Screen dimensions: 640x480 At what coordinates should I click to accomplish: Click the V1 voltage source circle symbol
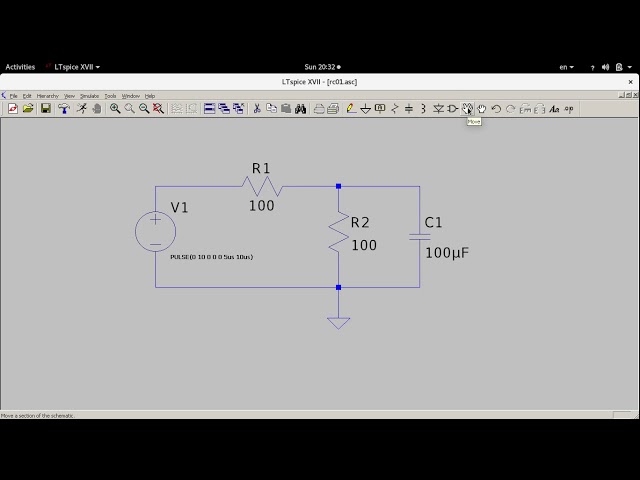tap(156, 231)
